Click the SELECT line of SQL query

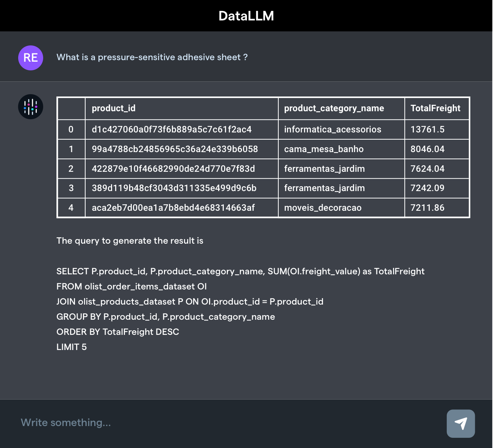240,271
